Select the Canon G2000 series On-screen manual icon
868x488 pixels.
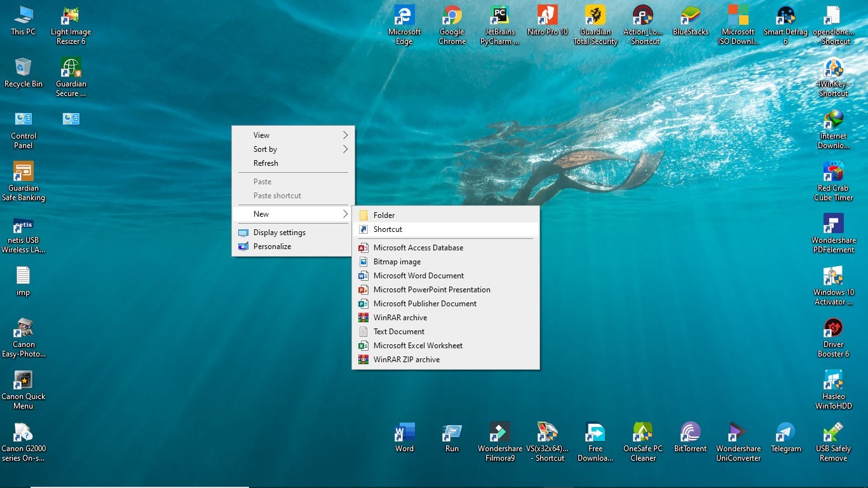point(24,442)
